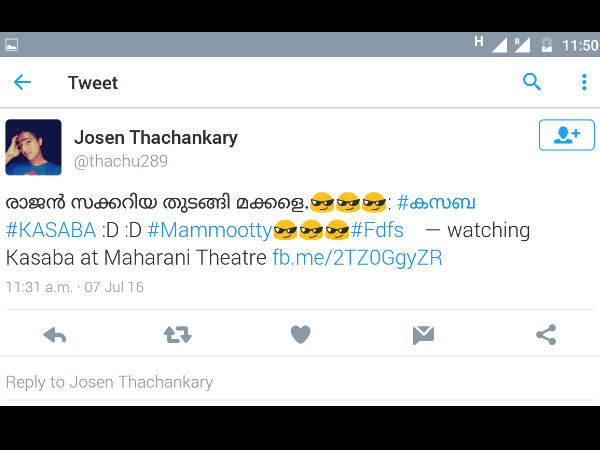
Task: Open the @thachu289 handle
Action: click(x=121, y=161)
